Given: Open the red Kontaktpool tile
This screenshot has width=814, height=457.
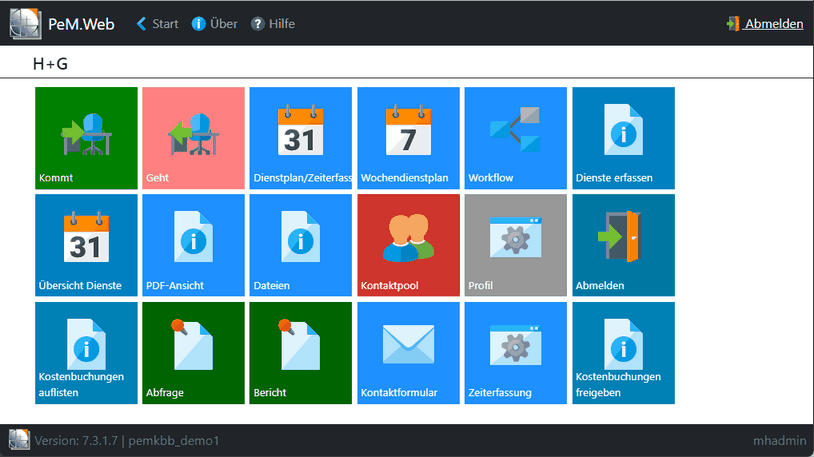Looking at the screenshot, I should coord(408,245).
